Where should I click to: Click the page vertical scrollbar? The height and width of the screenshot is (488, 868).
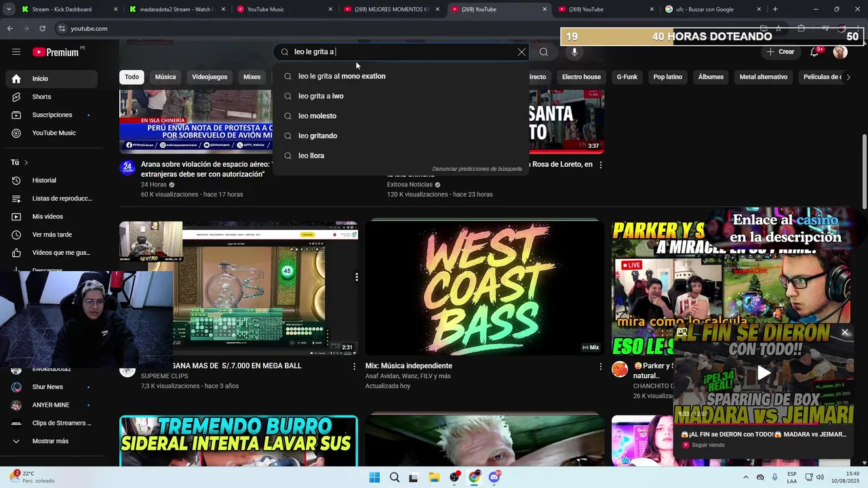pos(864,171)
